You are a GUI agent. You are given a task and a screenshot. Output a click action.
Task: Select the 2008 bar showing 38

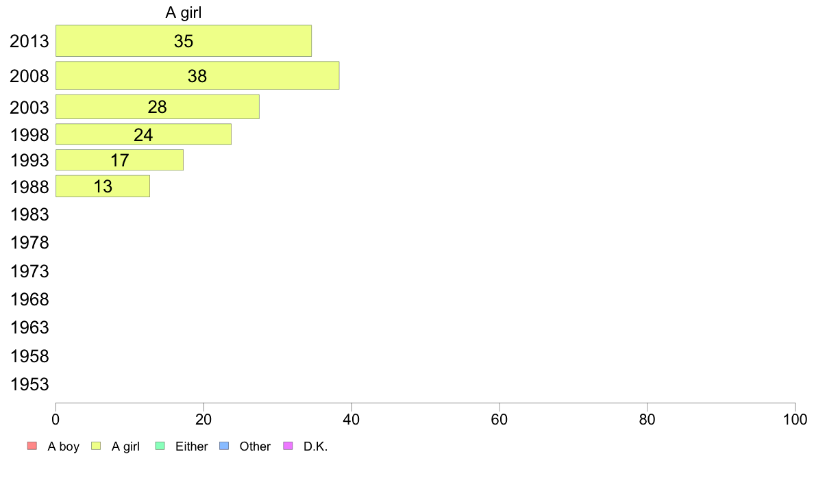tap(198, 75)
